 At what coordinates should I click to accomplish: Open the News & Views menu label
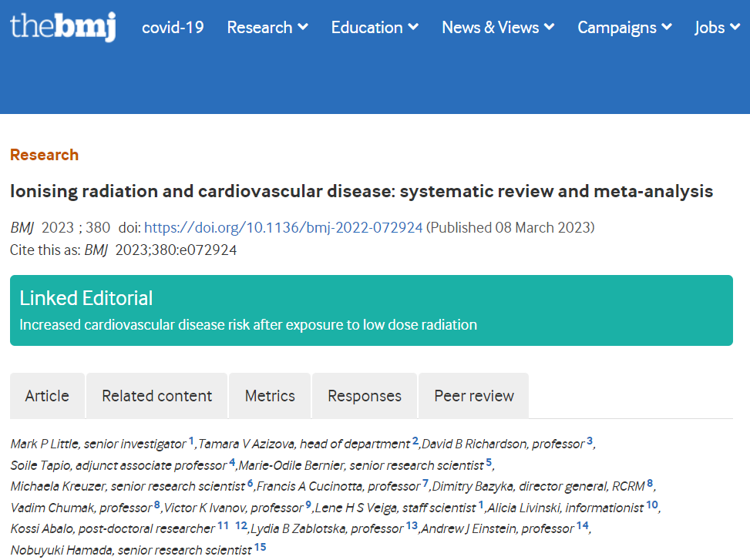490,27
